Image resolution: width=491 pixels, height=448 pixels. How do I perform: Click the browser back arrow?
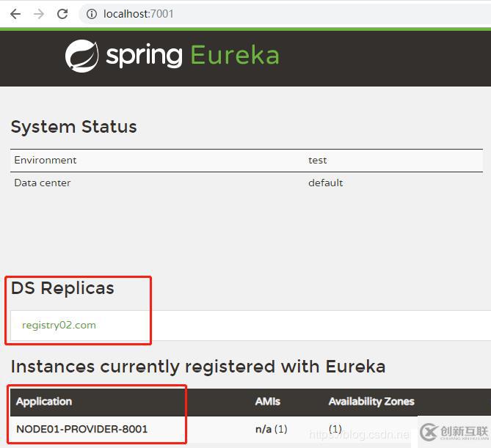pyautogui.click(x=15, y=14)
